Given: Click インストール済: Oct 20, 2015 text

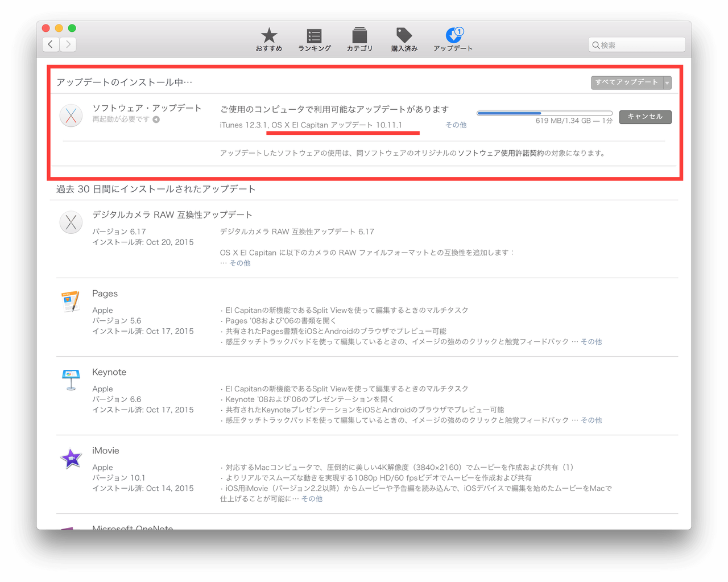Looking at the screenshot, I should pyautogui.click(x=143, y=242).
